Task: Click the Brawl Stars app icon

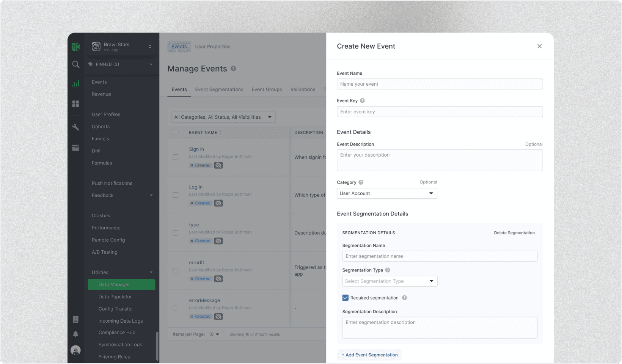Action: tap(96, 47)
